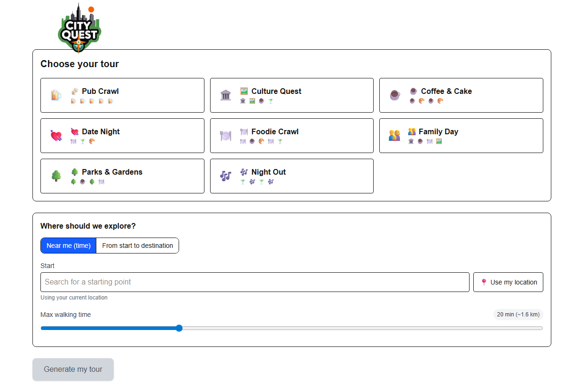
Task: Pick the Foodie Crawl tour card
Action: (291, 135)
